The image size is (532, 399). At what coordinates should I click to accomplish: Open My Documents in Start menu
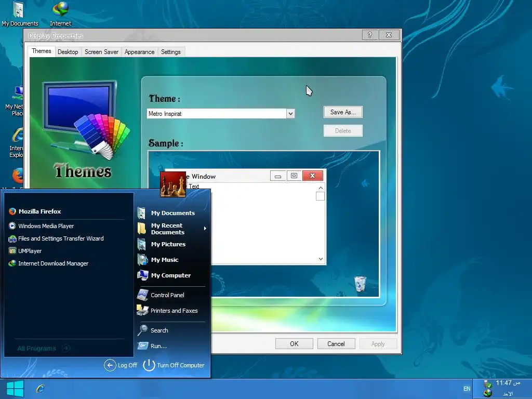(166, 213)
